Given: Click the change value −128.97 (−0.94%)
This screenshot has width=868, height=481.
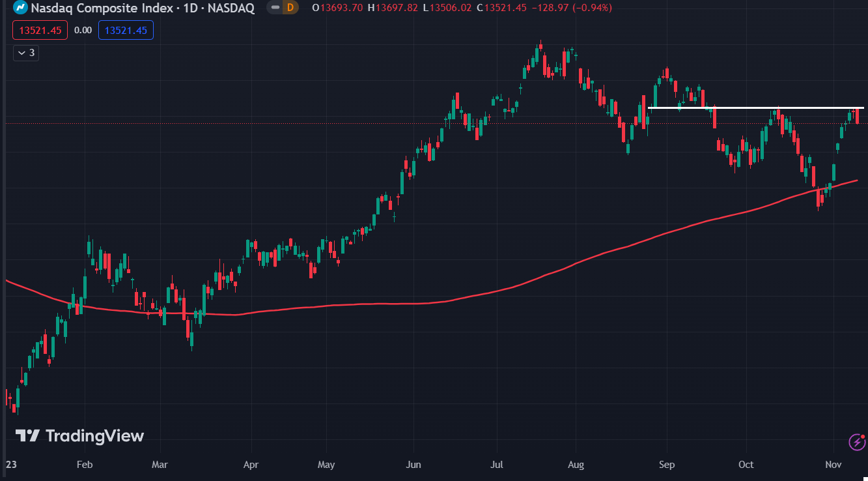Looking at the screenshot, I should pos(570,8).
